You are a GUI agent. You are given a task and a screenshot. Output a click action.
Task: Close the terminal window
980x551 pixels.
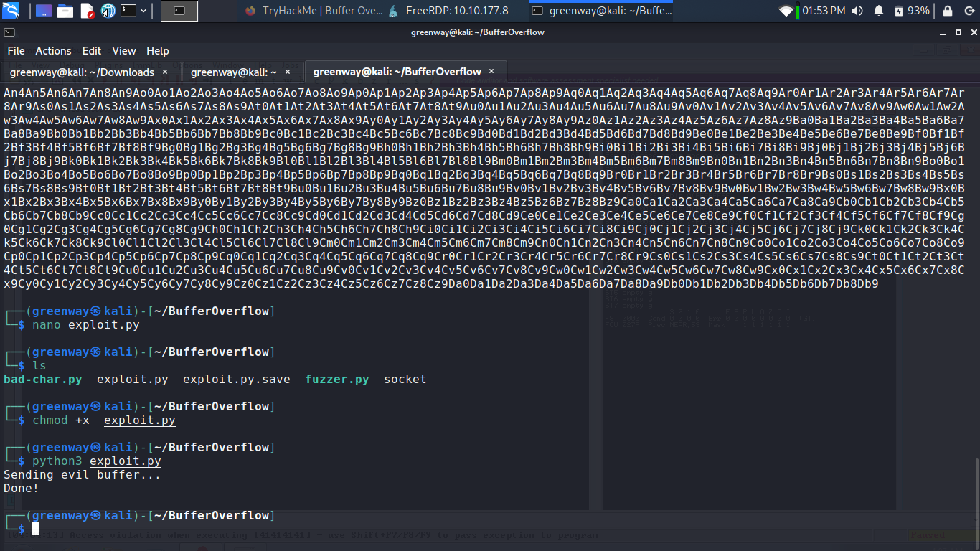coord(973,32)
